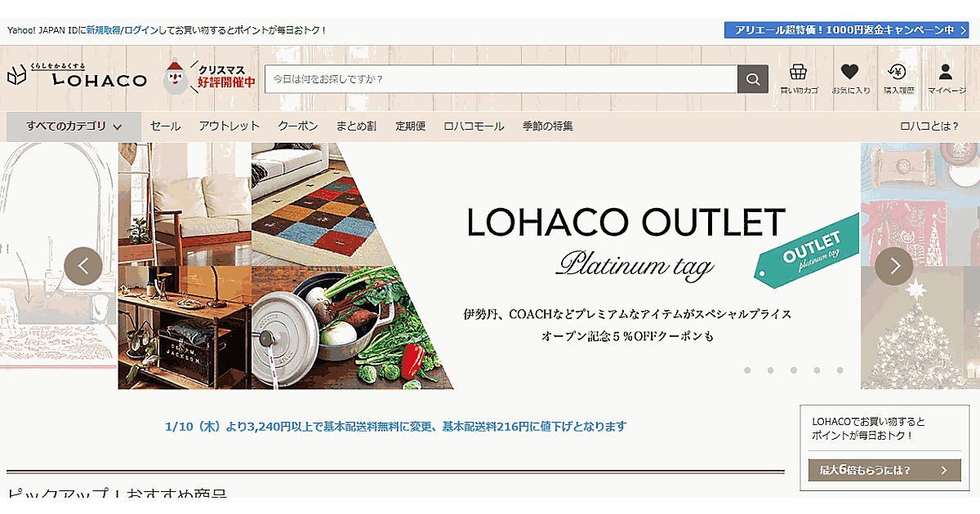Image resolution: width=980 pixels, height=514 pixels.
Task: Expand the Ariel 1000円 cashback campaign banner
Action: [846, 30]
